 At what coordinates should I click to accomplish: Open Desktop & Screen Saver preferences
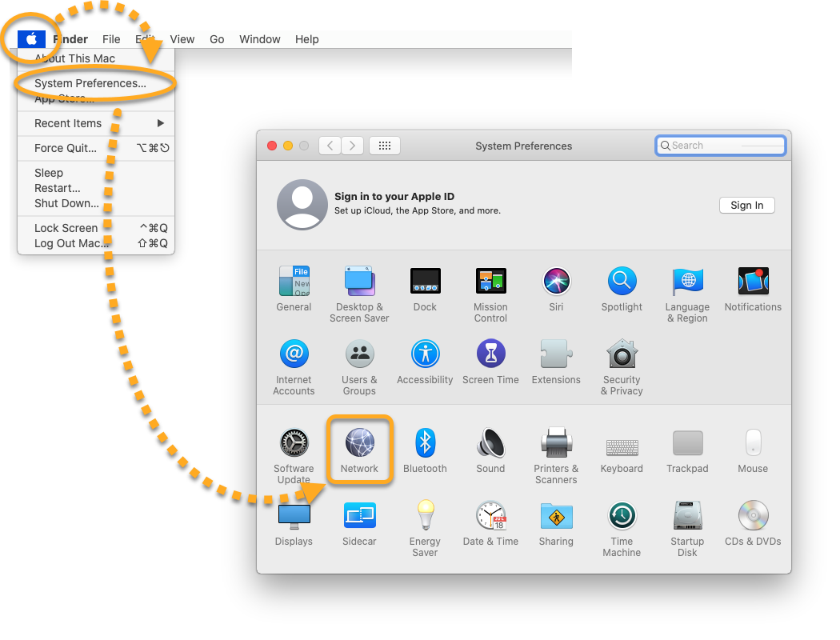click(x=359, y=294)
